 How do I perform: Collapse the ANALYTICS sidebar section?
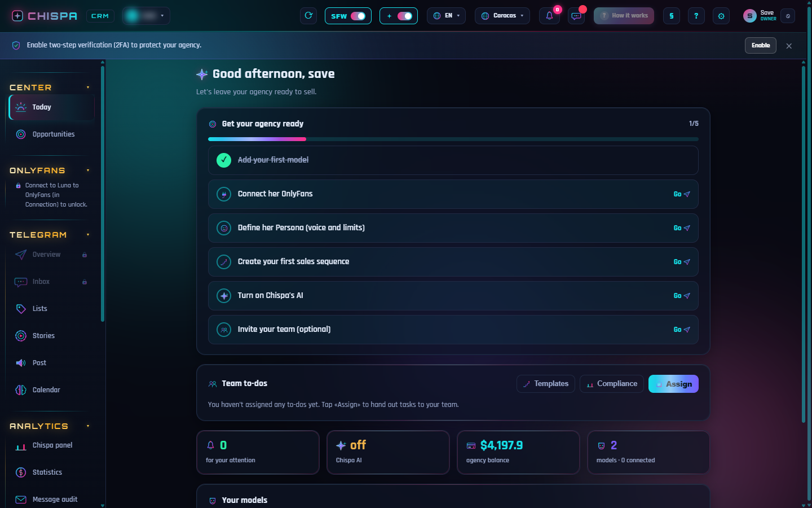88,426
